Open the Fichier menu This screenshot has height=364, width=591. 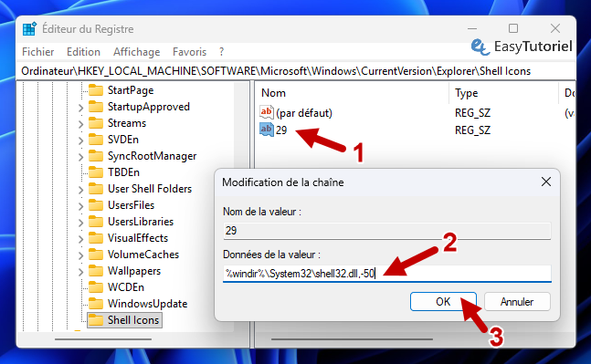(x=38, y=52)
